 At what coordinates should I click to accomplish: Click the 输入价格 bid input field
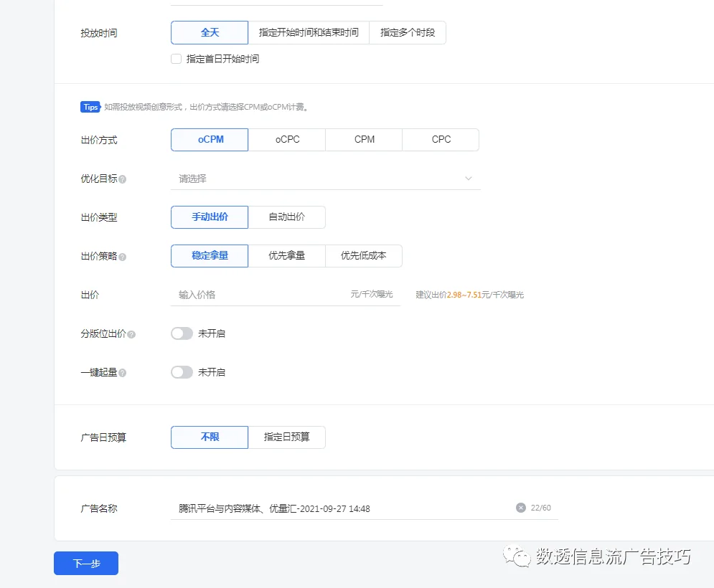point(286,295)
